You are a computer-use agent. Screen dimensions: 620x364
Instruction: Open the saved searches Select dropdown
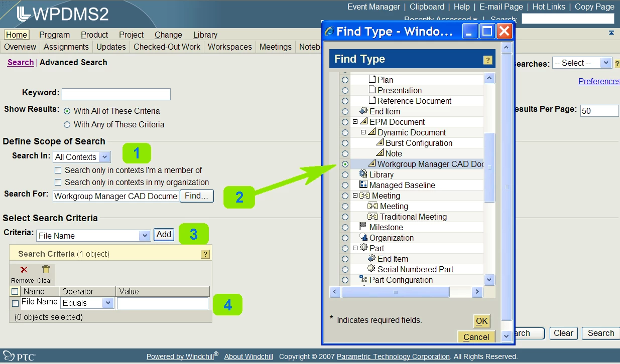[x=582, y=63]
